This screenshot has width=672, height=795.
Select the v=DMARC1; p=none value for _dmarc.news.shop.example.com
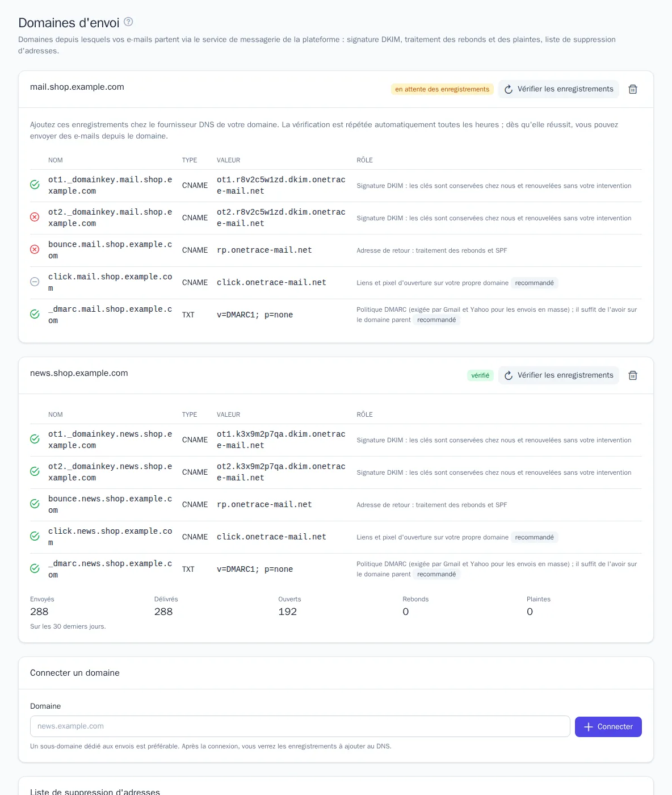(255, 570)
